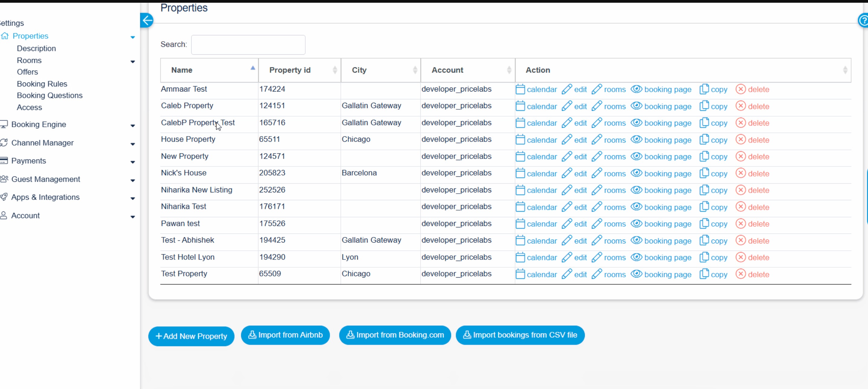Open rooms for CalebP Property Test
Screen dimensions: 868x389
(x=609, y=123)
